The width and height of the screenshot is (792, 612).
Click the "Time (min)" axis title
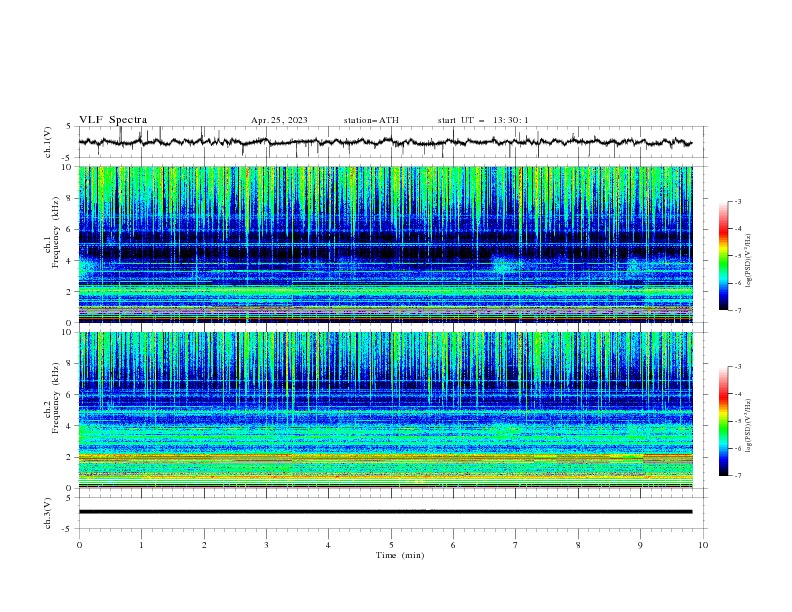(400, 555)
